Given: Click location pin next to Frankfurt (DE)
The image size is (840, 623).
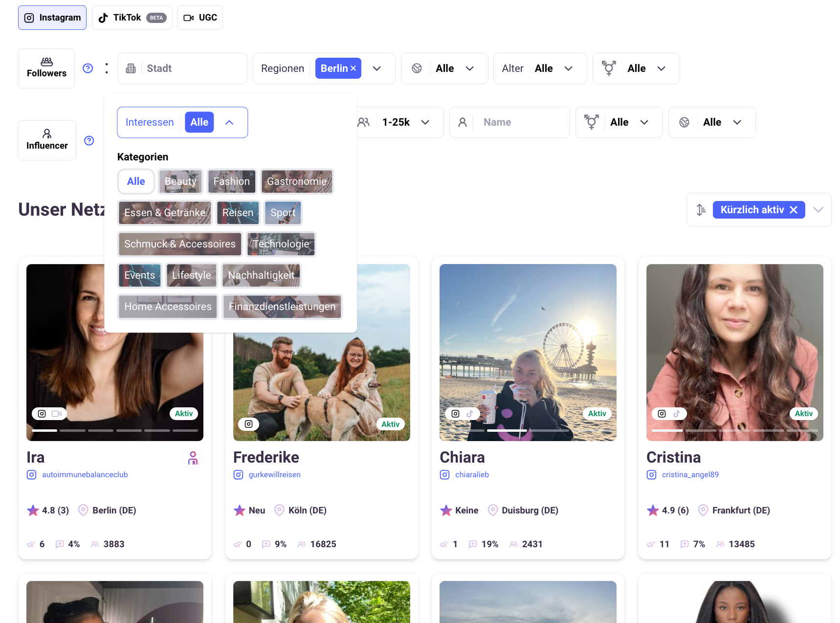Looking at the screenshot, I should coord(703,511).
